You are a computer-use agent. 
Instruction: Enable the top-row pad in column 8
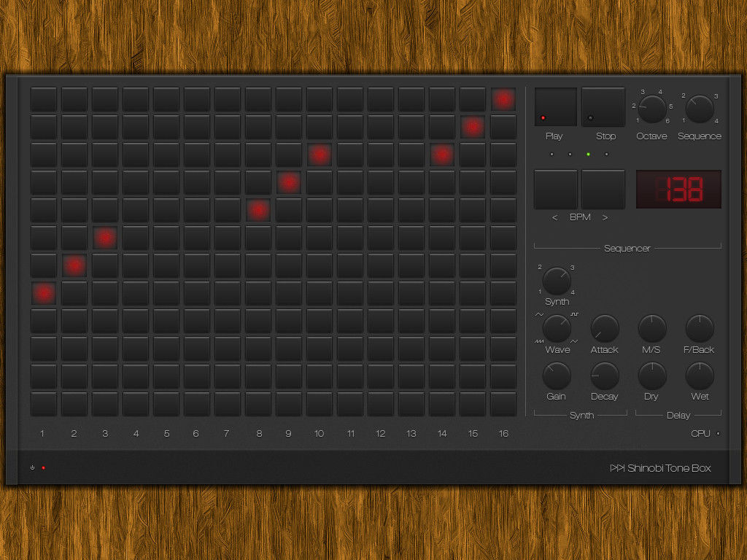258,99
